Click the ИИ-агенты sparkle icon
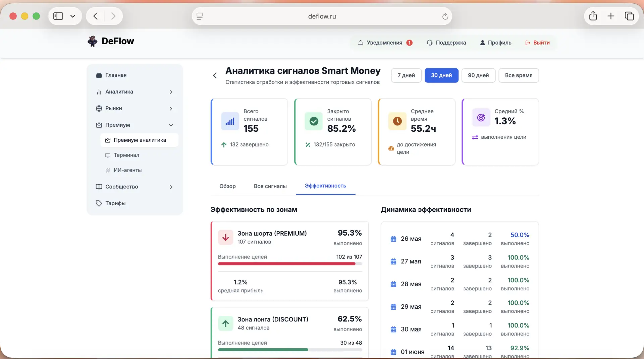Screen dimensions: 644x359 click(107, 170)
